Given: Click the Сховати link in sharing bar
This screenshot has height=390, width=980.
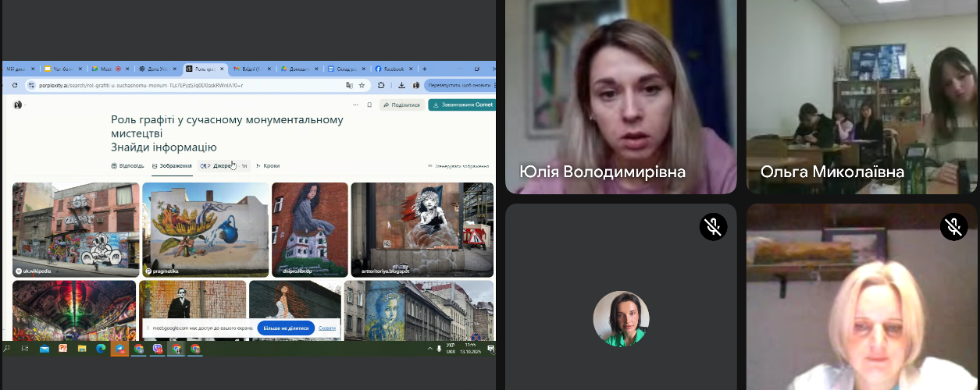Looking at the screenshot, I should click(x=328, y=328).
